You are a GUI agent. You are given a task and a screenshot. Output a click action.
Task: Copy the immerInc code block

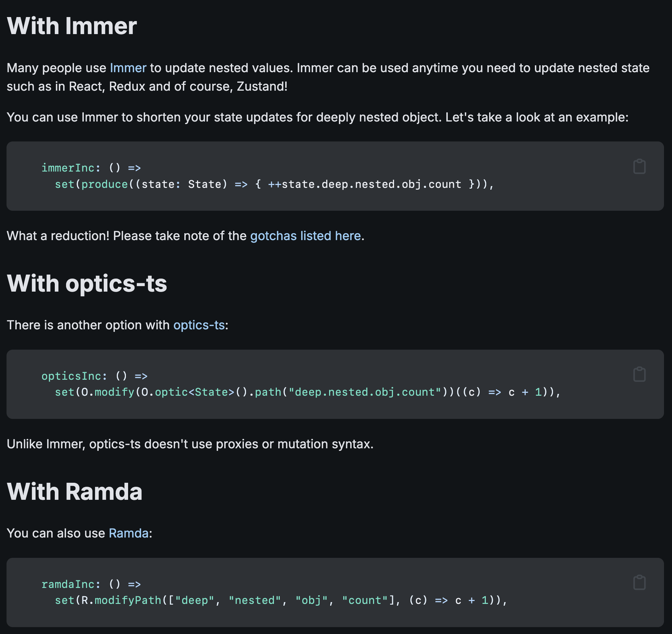[639, 166]
